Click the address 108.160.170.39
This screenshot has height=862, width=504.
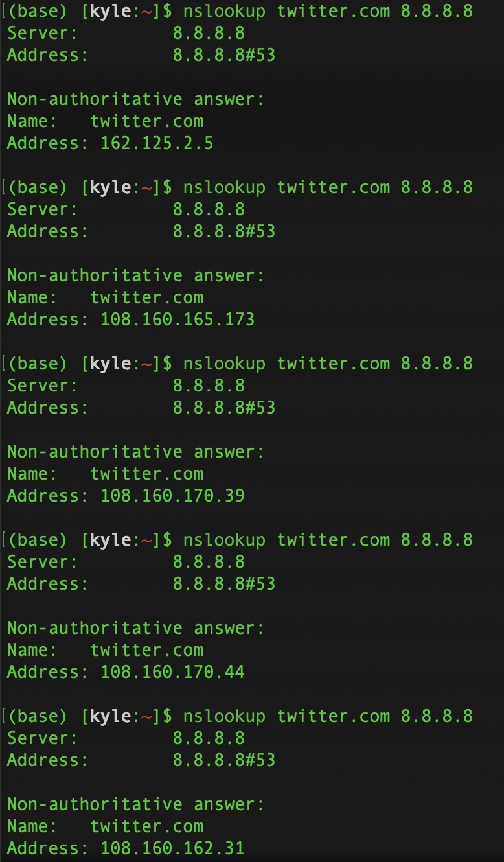[172, 496]
